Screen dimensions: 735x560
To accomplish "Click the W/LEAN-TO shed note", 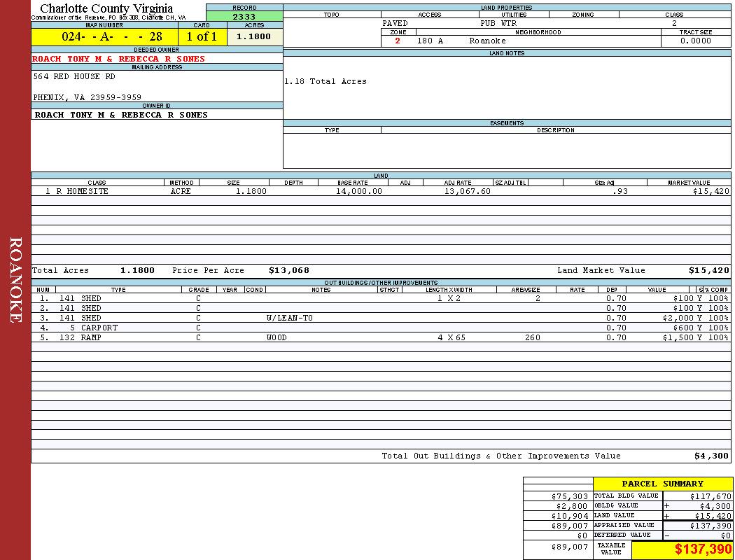I will (x=290, y=318).
